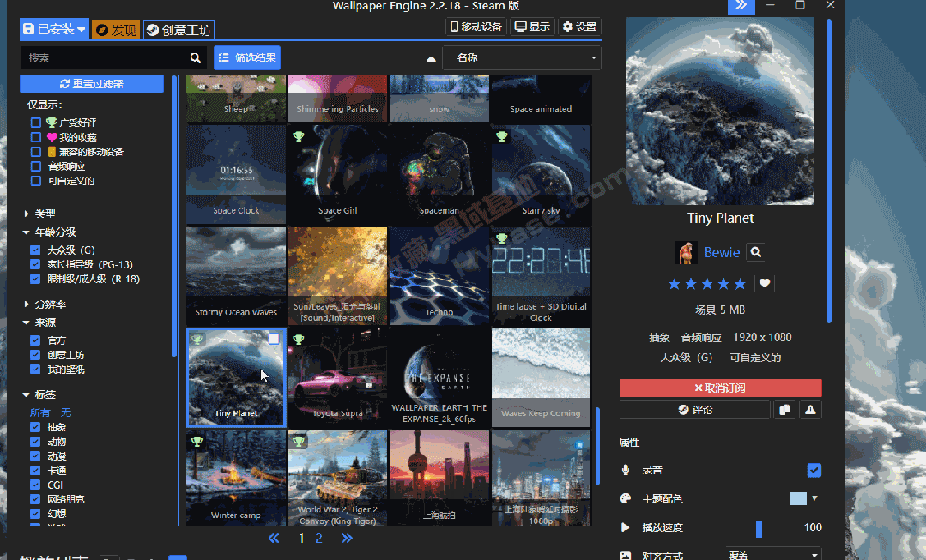Click the warning report triangle icon
The image size is (926, 560).
[810, 410]
